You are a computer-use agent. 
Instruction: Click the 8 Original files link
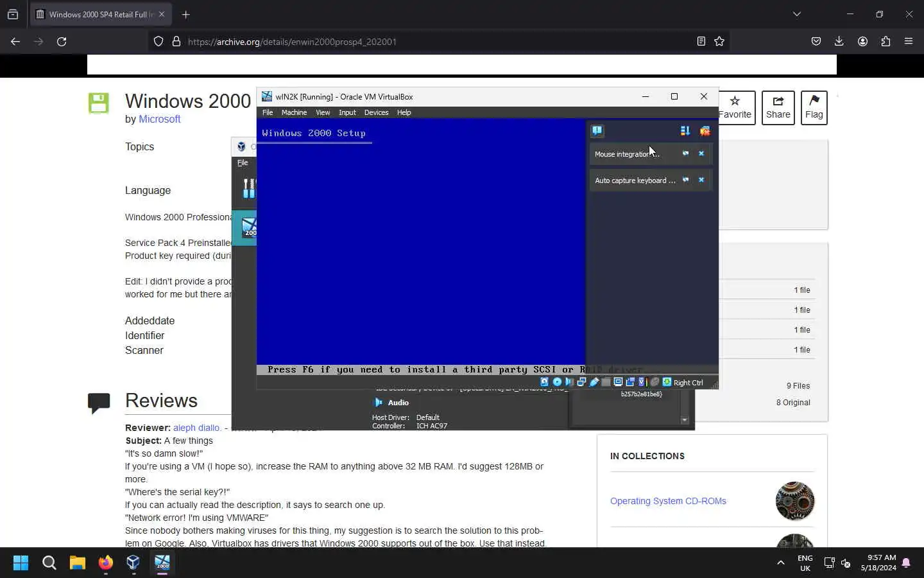point(793,403)
